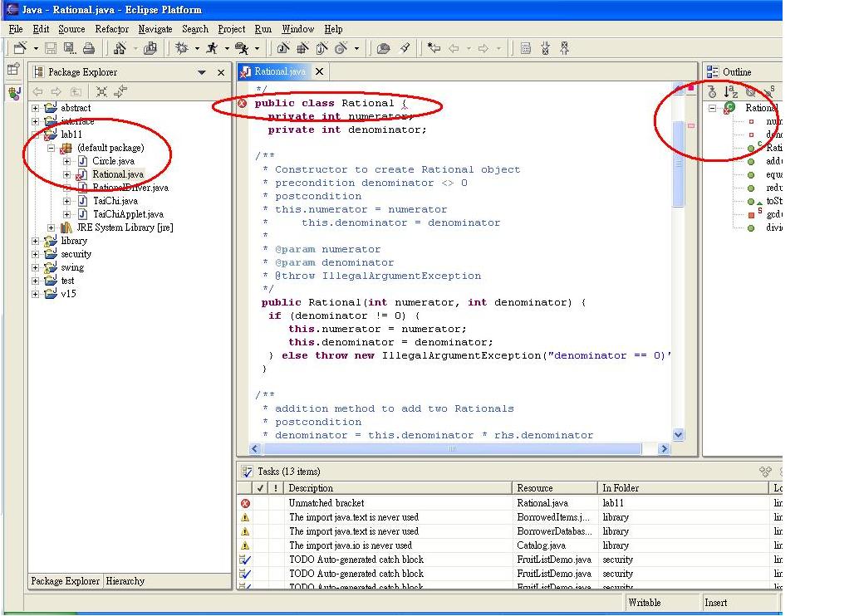Click Show Previous Match toolbar icon

pyautogui.click(x=565, y=48)
